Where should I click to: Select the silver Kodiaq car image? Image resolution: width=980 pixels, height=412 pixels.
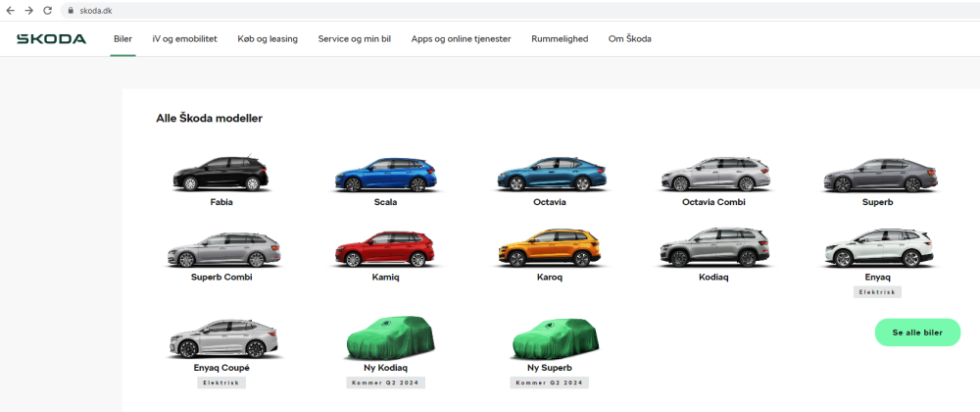click(x=714, y=247)
